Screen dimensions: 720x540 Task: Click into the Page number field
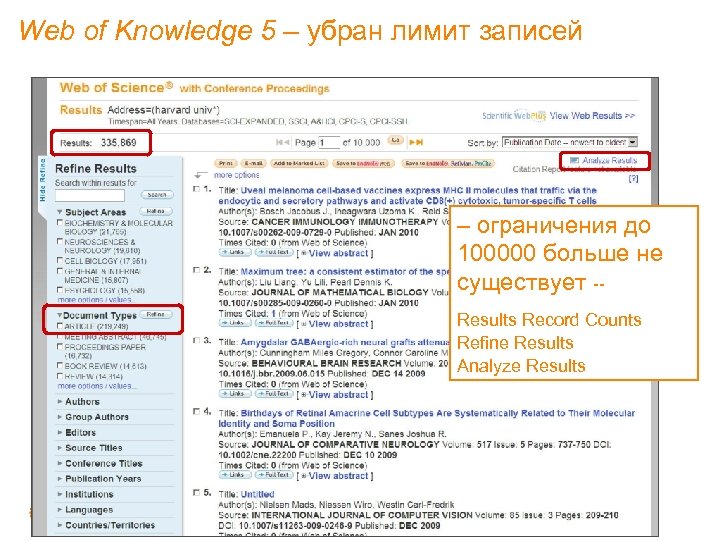[329, 142]
